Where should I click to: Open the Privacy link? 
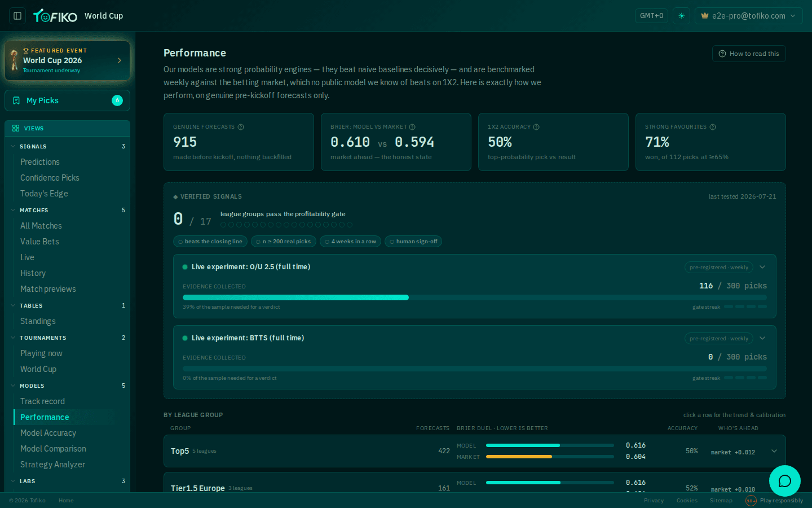[x=654, y=501]
